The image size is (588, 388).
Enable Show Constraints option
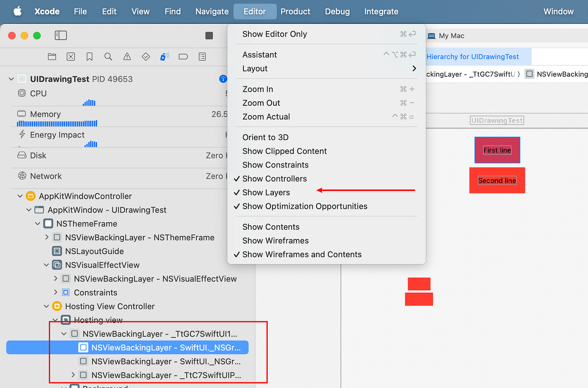[326, 165]
